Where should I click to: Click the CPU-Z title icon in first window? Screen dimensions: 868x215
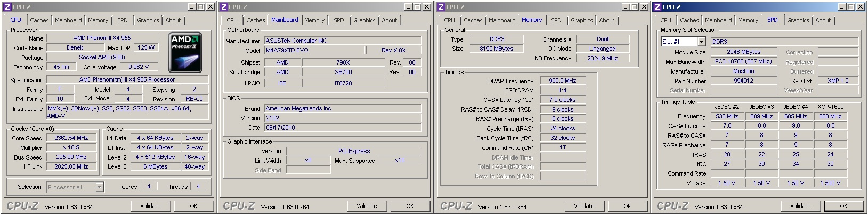(x=7, y=7)
